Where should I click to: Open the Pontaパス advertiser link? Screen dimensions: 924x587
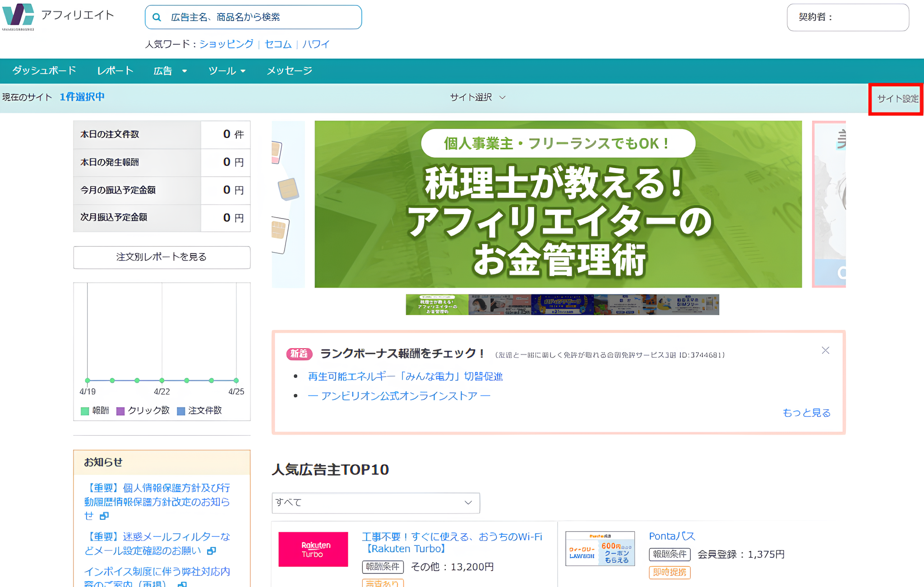pos(671,536)
